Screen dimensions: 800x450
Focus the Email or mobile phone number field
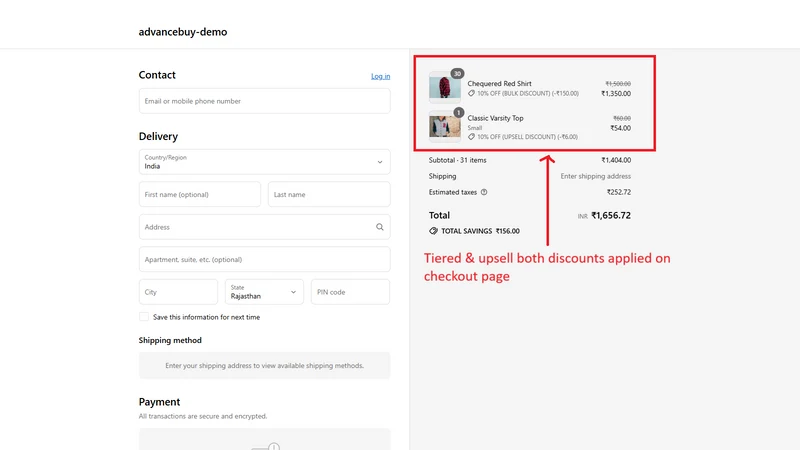point(264,101)
